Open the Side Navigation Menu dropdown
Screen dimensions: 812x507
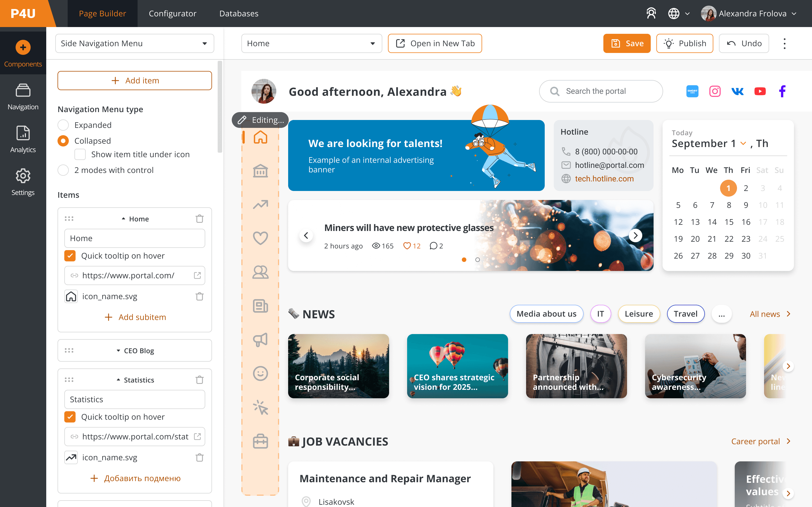coord(134,44)
